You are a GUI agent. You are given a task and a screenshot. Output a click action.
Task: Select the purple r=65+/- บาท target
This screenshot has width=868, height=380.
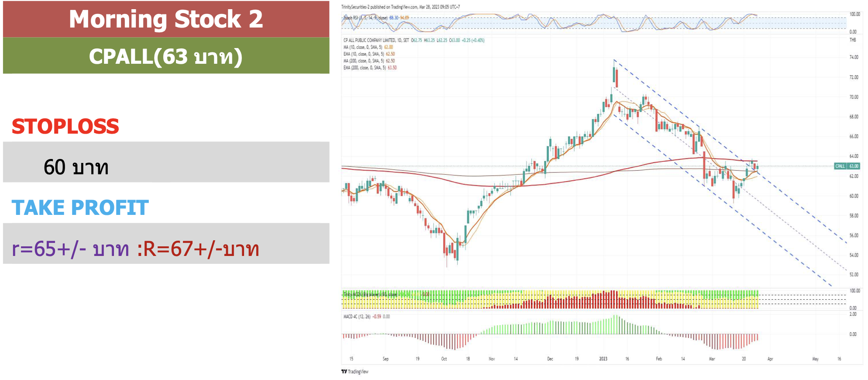pos(70,249)
